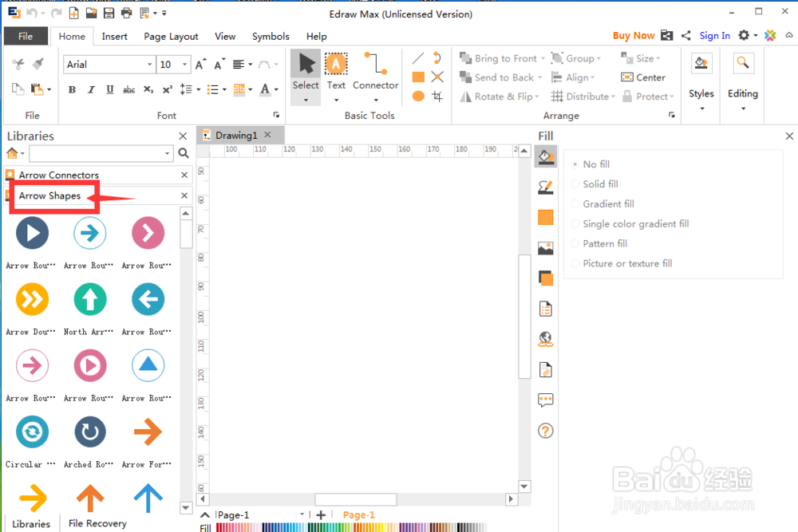This screenshot has width=798, height=532.
Task: Pick the orange ellipse shape tool
Action: point(418,97)
